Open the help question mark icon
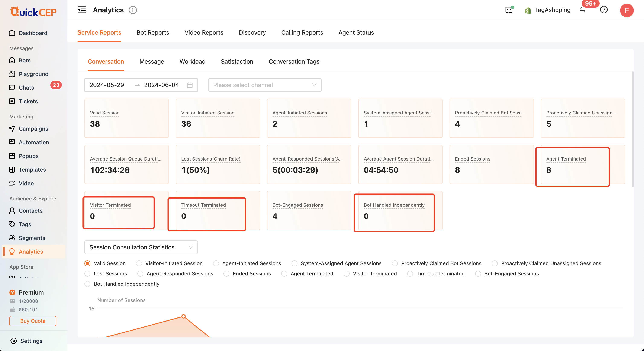This screenshot has width=644, height=351. pyautogui.click(x=604, y=10)
